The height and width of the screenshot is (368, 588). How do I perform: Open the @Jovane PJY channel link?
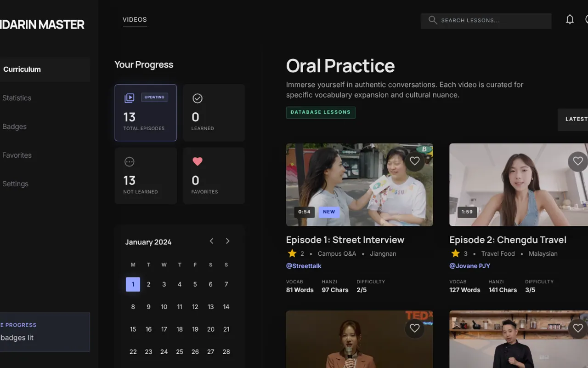point(469,266)
